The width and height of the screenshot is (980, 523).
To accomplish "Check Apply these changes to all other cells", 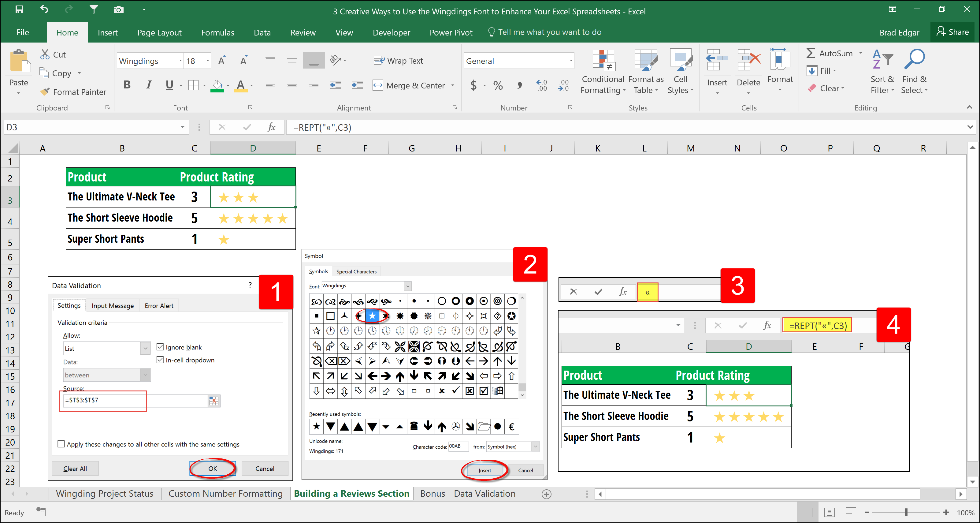I will (61, 444).
